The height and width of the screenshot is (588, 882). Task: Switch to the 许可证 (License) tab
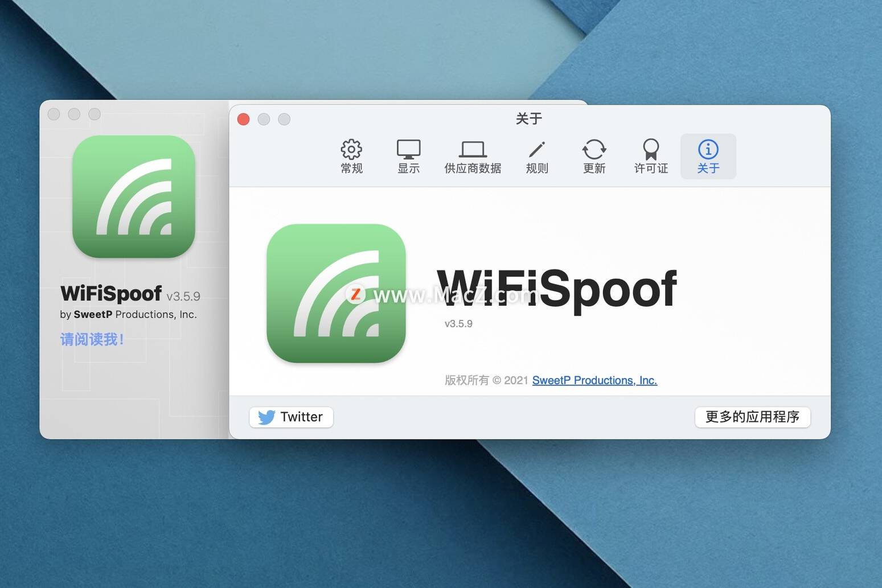click(651, 157)
